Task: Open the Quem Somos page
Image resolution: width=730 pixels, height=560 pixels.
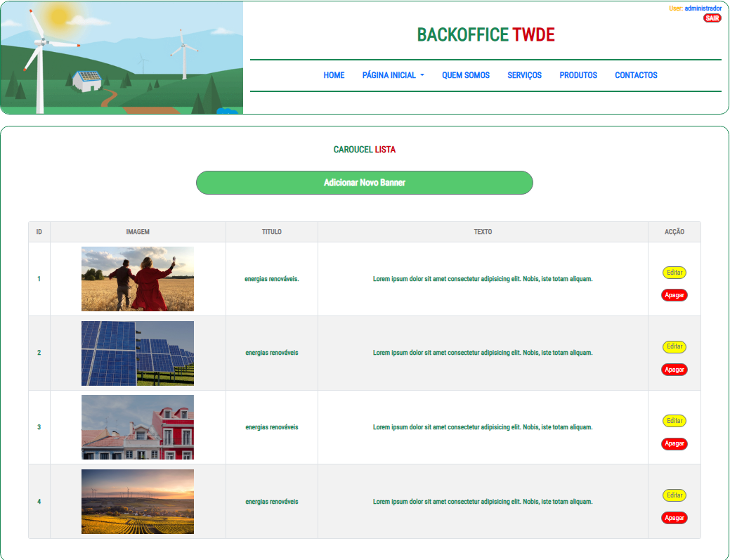Action: coord(466,75)
